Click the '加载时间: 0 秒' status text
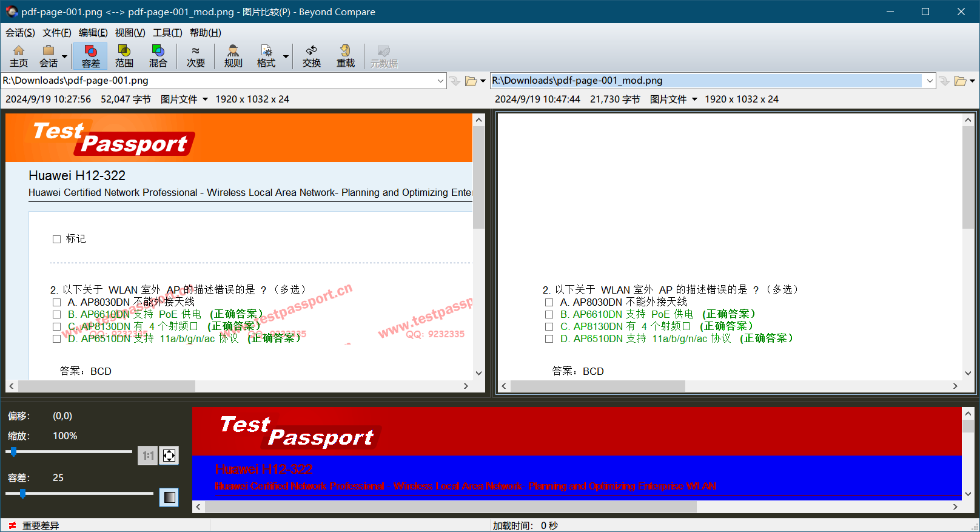The image size is (980, 532). [525, 525]
